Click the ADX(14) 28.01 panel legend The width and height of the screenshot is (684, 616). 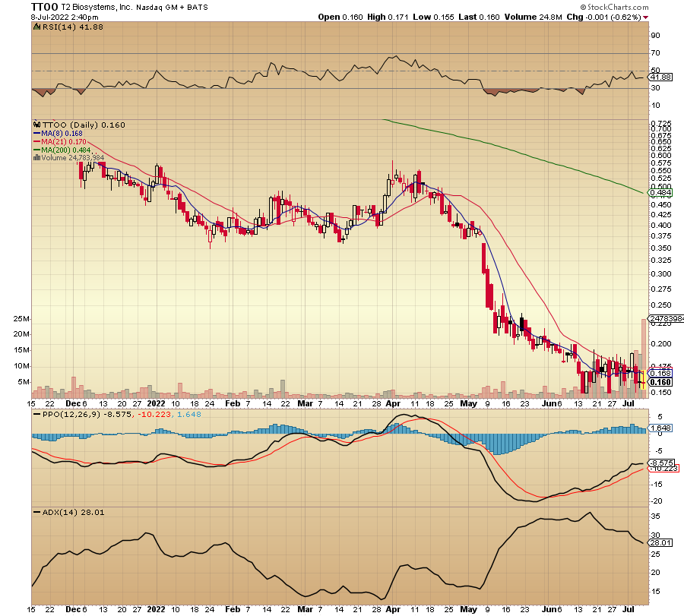tap(73, 513)
